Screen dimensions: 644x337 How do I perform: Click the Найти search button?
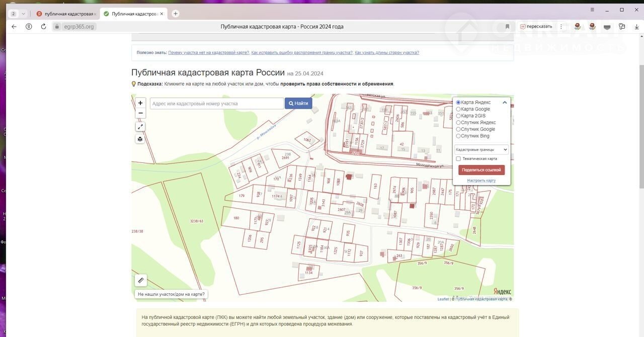pyautogui.click(x=298, y=104)
